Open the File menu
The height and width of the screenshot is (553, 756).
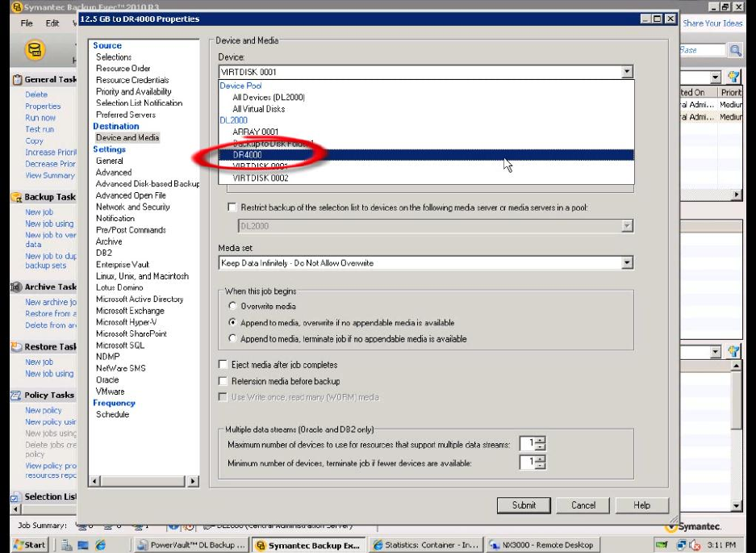pos(27,23)
